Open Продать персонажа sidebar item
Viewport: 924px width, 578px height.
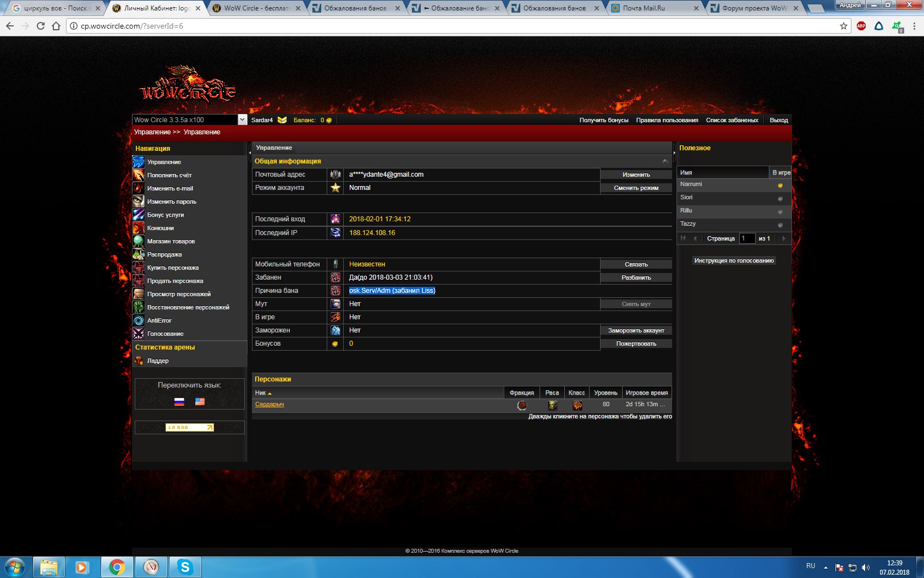point(175,281)
